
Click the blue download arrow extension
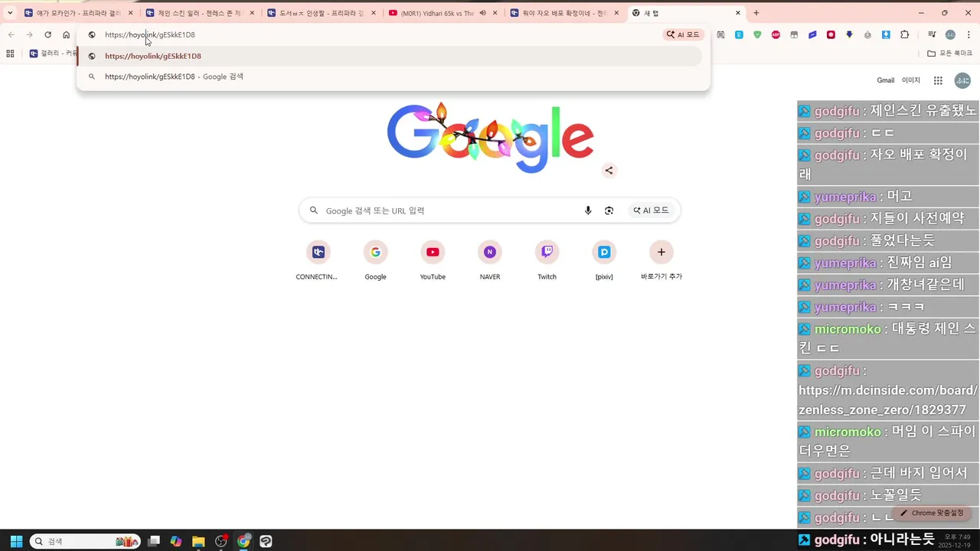tap(886, 34)
